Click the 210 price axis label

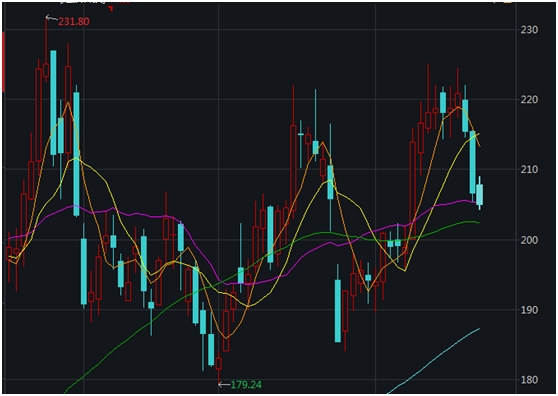coord(529,169)
